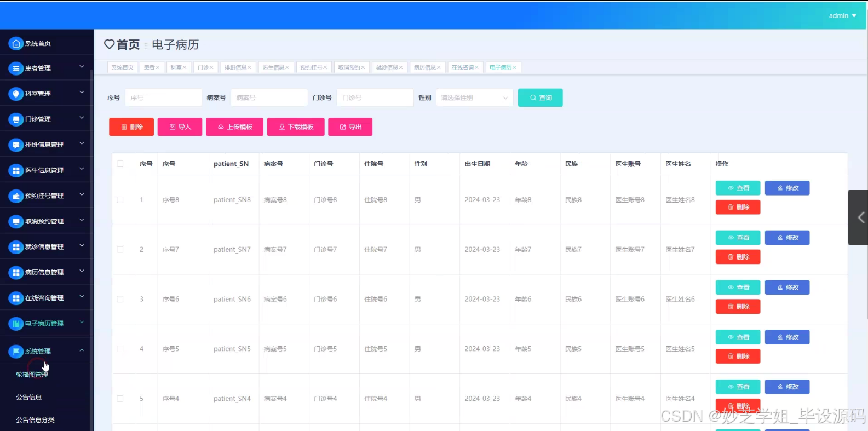The height and width of the screenshot is (431, 868).
Task: Switch to the 系统首页 tab
Action: [x=123, y=67]
